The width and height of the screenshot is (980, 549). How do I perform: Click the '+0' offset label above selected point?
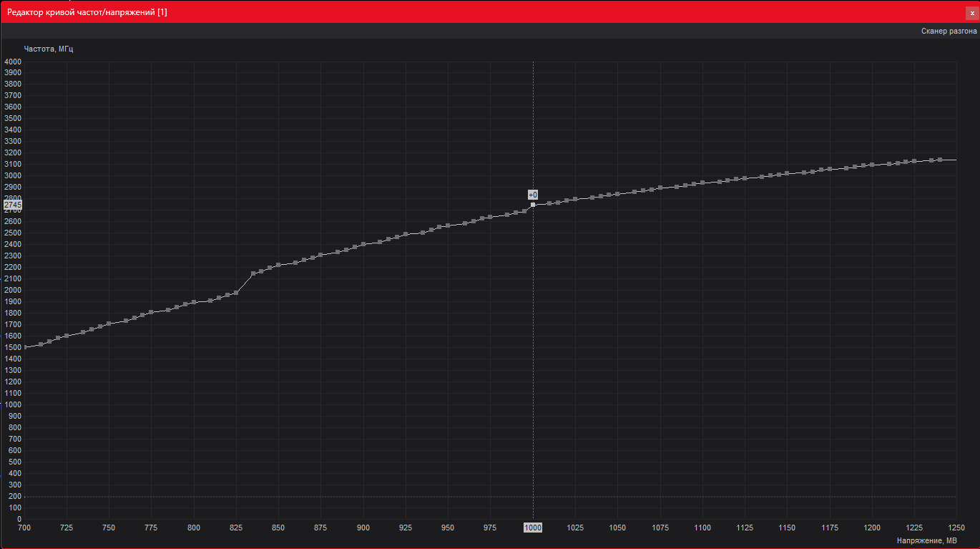click(533, 195)
